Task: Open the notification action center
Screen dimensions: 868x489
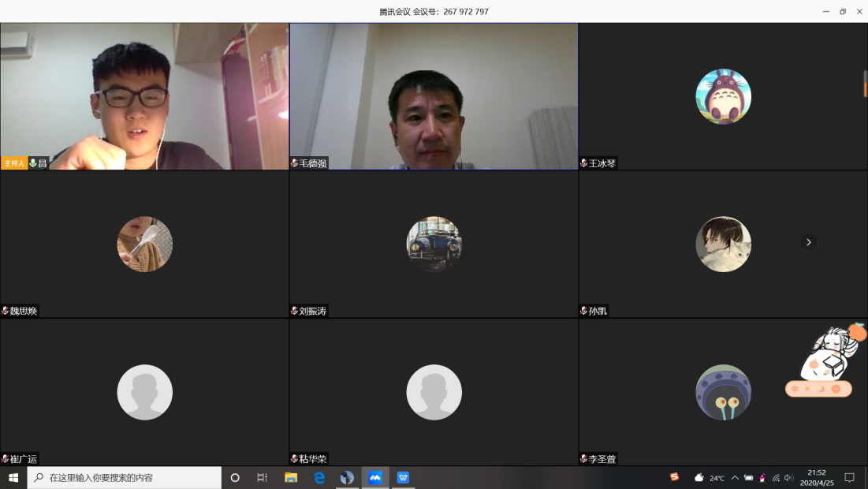Action: point(849,478)
